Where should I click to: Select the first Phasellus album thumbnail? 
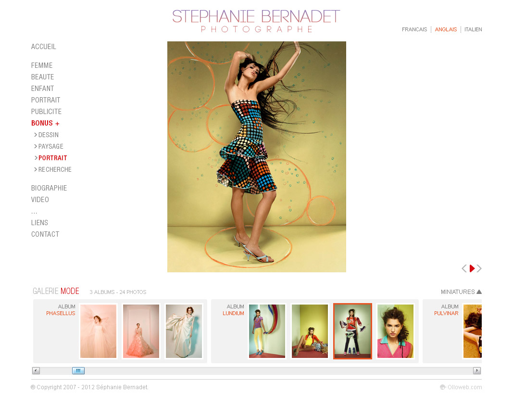[x=98, y=331]
